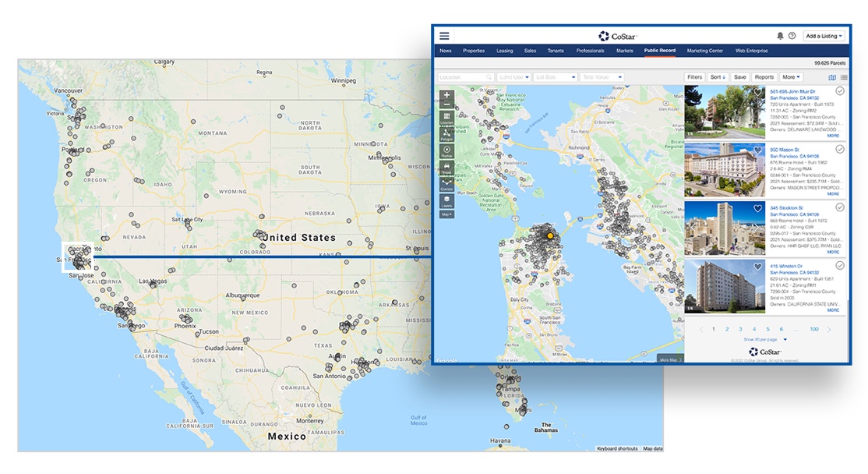868x474 pixels.
Task: Open the hamburger menu in CoStar header
Action: [444, 36]
